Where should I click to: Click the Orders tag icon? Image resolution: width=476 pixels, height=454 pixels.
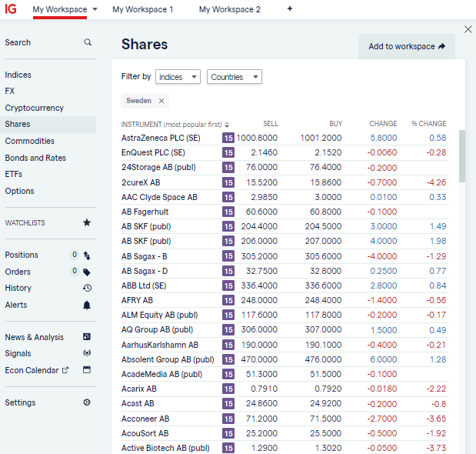(x=87, y=272)
